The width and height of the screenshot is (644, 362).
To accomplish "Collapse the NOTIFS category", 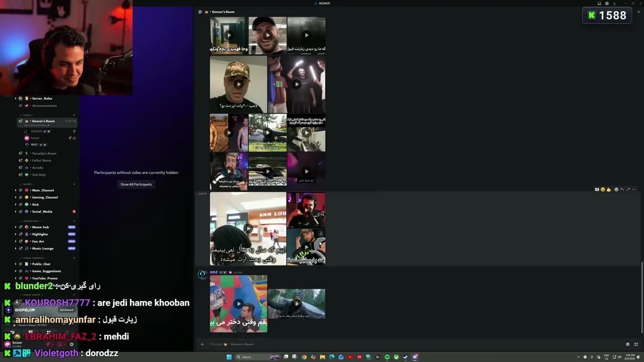I will [27, 184].
